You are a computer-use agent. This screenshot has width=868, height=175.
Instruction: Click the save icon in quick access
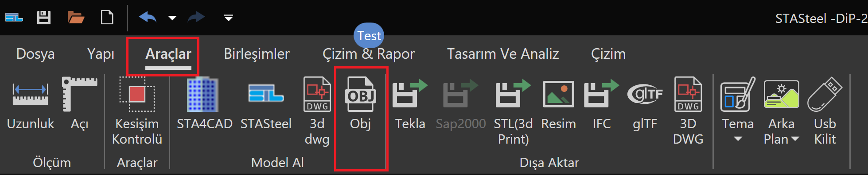tap(43, 18)
